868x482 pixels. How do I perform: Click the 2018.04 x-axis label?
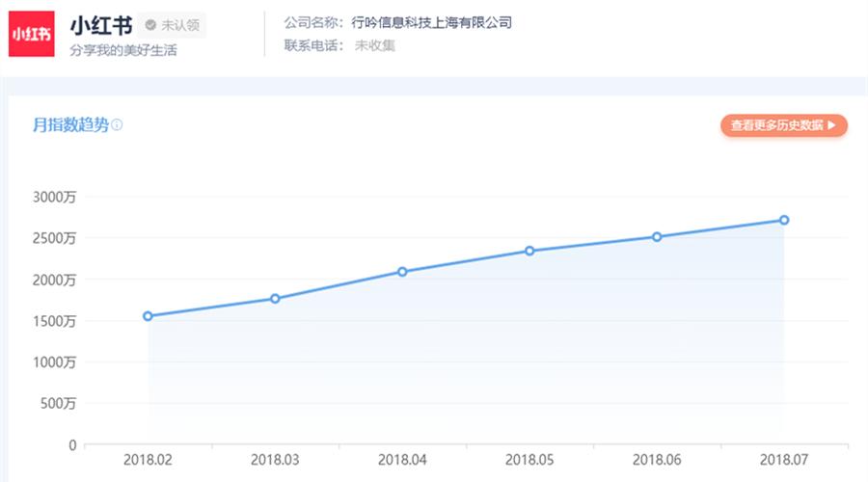402,460
